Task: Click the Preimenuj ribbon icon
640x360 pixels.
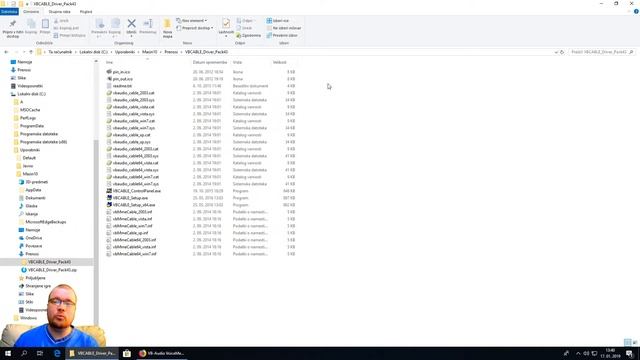Action: [148, 24]
